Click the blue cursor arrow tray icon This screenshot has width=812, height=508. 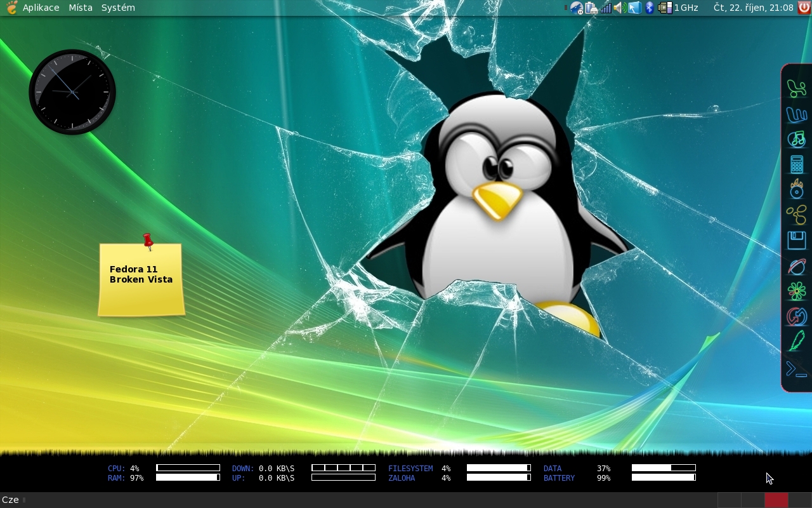coord(635,8)
